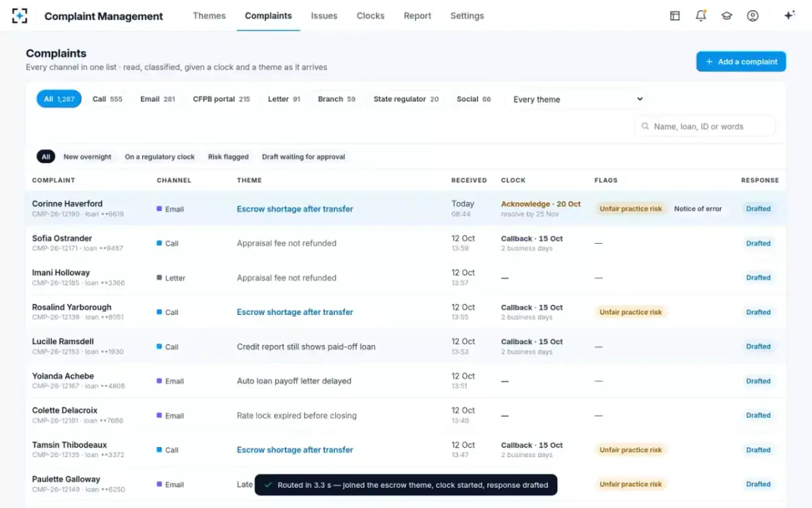The image size is (812, 508).
Task: Click the Notice of error flag
Action: click(698, 209)
